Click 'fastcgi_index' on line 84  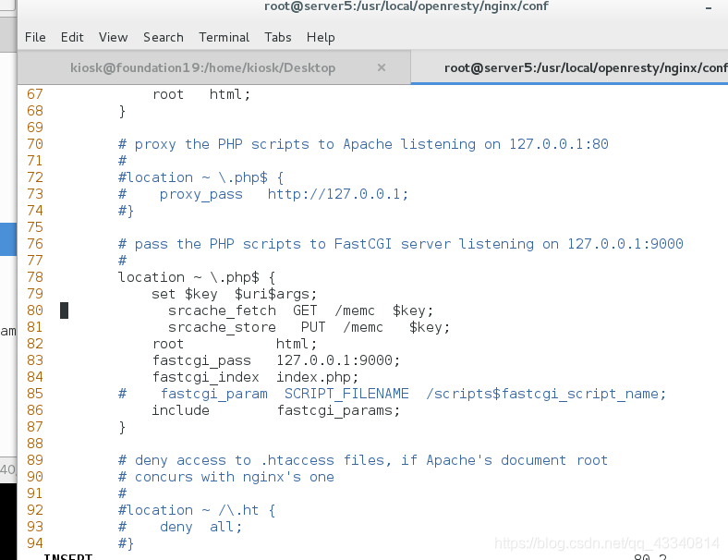click(x=206, y=377)
